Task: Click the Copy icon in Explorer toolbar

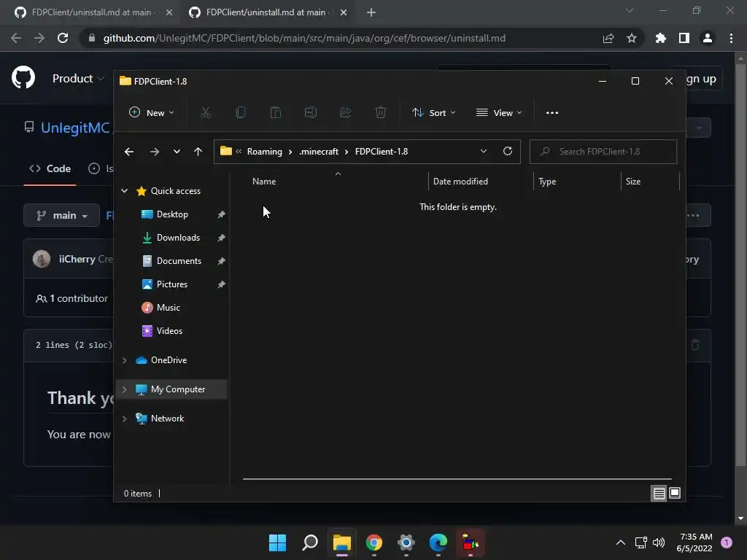Action: pyautogui.click(x=241, y=113)
